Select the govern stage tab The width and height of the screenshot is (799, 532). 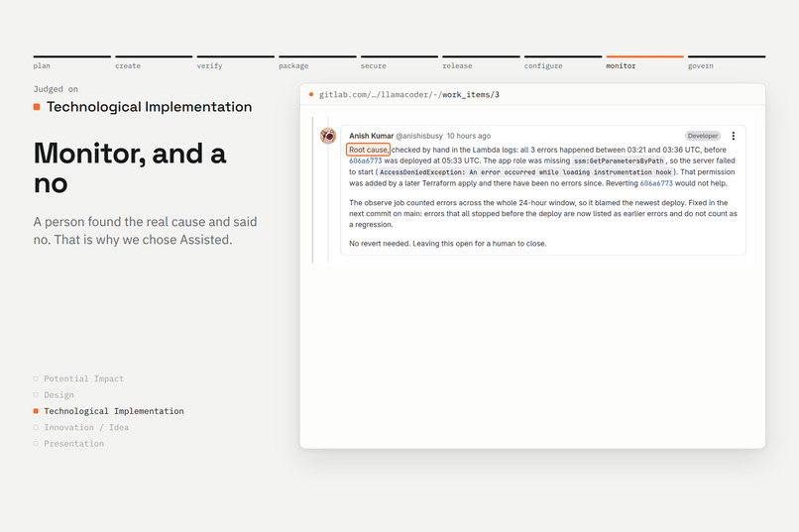click(x=727, y=62)
